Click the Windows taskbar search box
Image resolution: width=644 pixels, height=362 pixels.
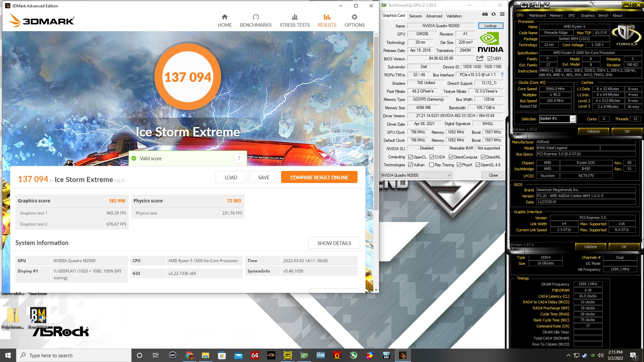pyautogui.click(x=74, y=355)
